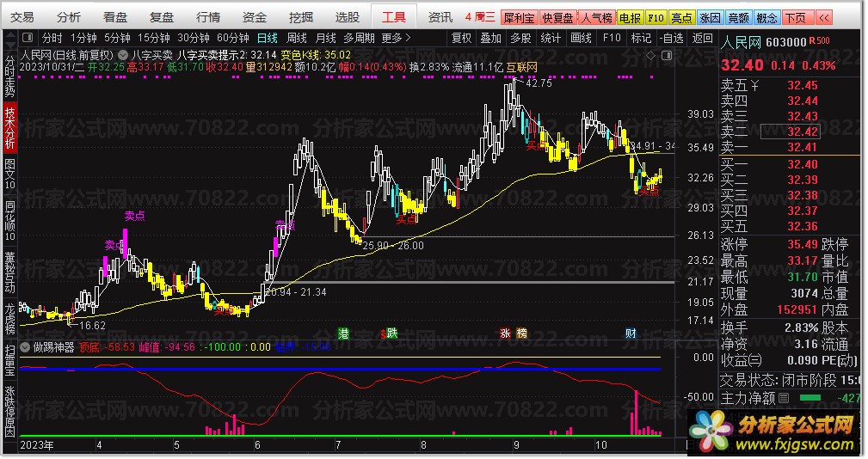Image resolution: width=868 pixels, height=459 pixels.
Task: Click the 下页 next page button
Action: tap(796, 18)
